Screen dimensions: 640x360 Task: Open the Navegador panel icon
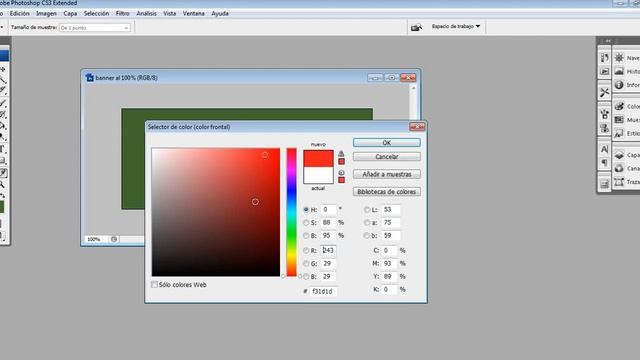pyautogui.click(x=619, y=58)
